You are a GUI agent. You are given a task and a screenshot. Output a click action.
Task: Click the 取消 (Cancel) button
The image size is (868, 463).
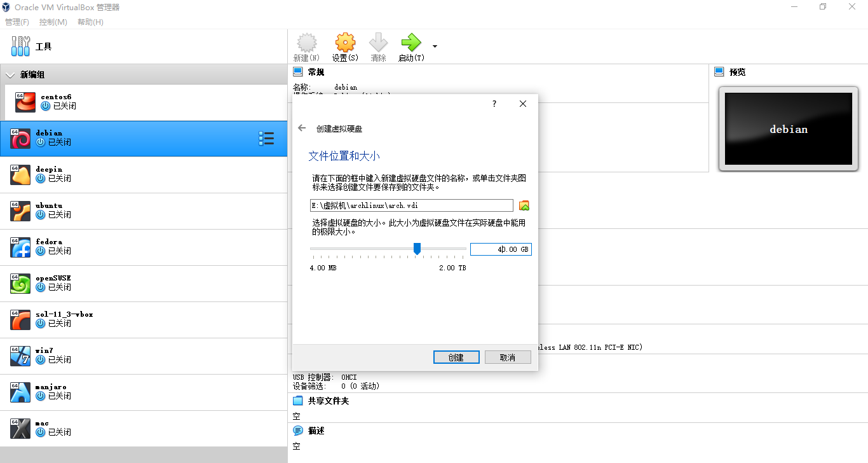[x=508, y=357]
